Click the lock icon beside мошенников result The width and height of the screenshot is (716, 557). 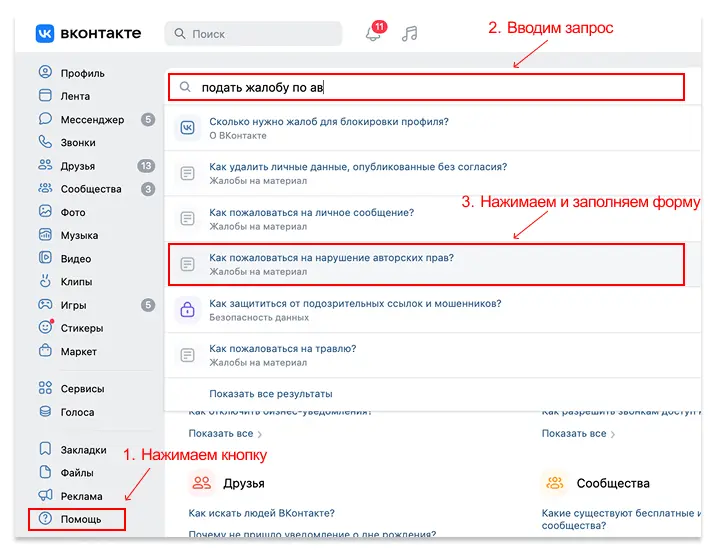pos(188,310)
